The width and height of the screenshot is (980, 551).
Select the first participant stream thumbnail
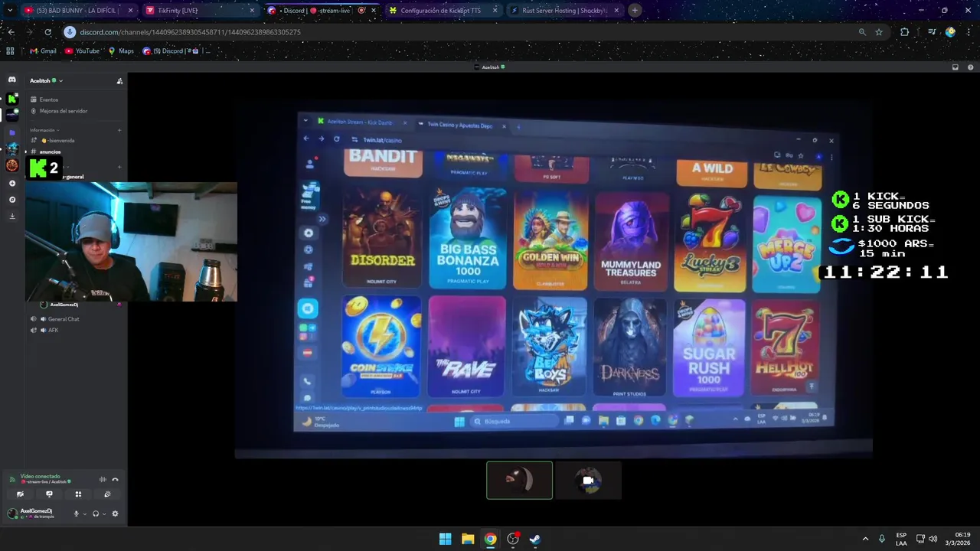click(x=519, y=481)
